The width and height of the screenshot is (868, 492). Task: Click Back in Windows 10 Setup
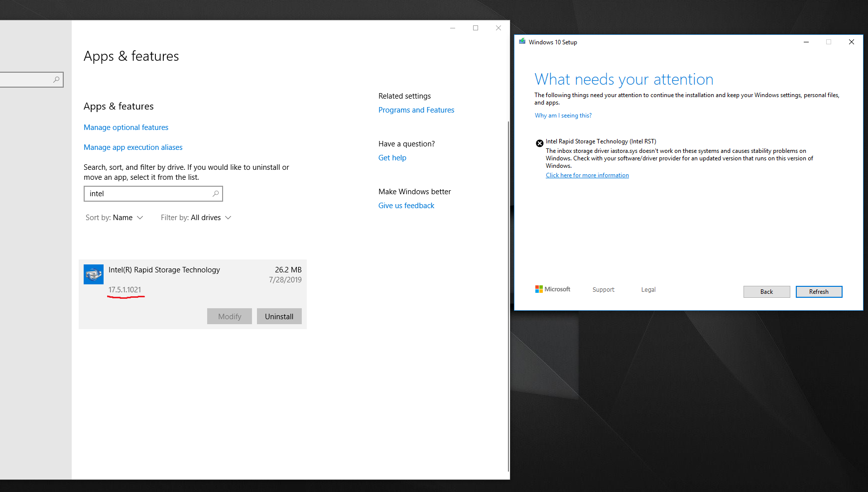pos(766,292)
